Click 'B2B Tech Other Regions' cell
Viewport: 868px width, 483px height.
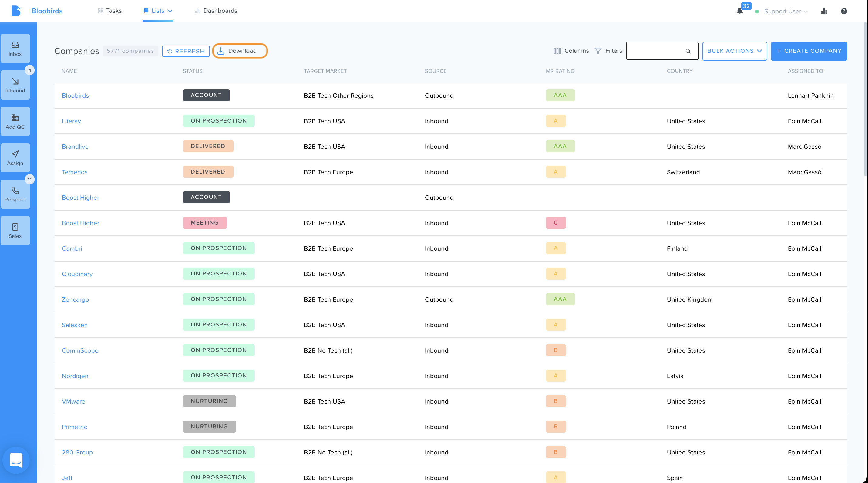[338, 95]
